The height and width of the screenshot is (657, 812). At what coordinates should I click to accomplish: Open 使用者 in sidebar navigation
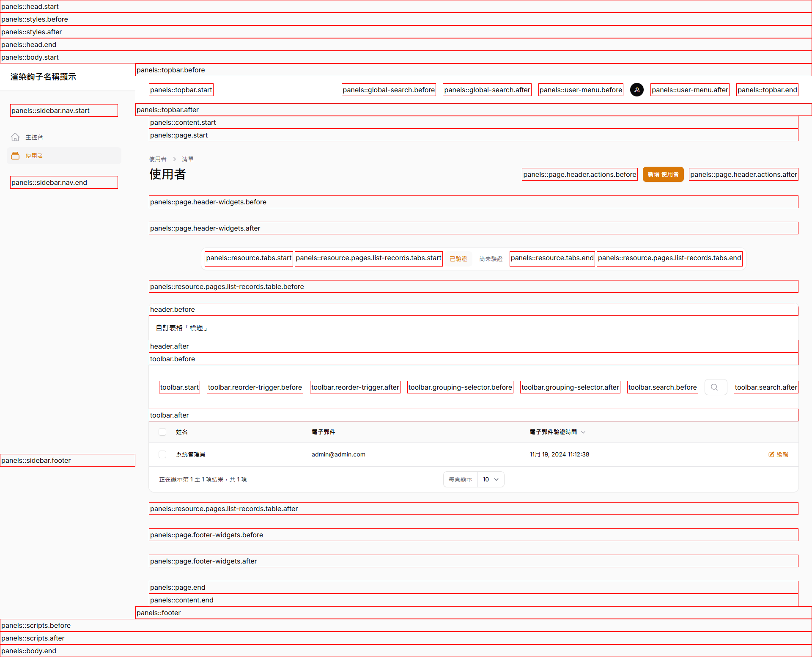point(64,156)
